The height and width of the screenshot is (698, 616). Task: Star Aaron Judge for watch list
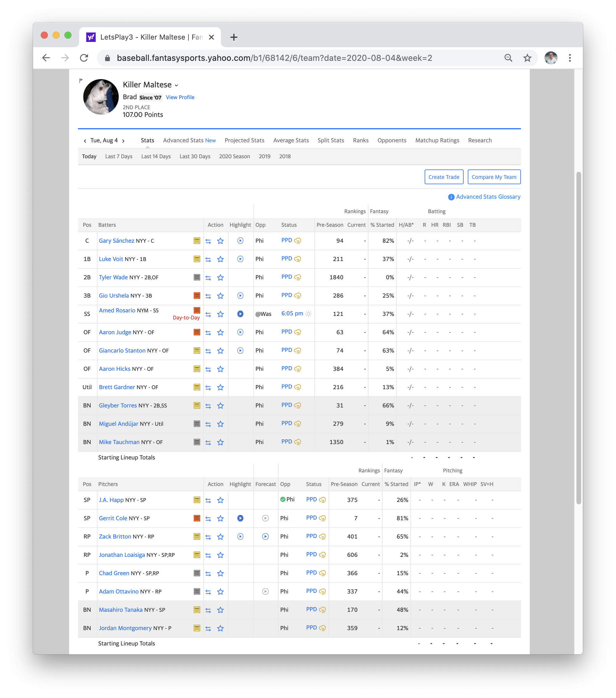[221, 332]
